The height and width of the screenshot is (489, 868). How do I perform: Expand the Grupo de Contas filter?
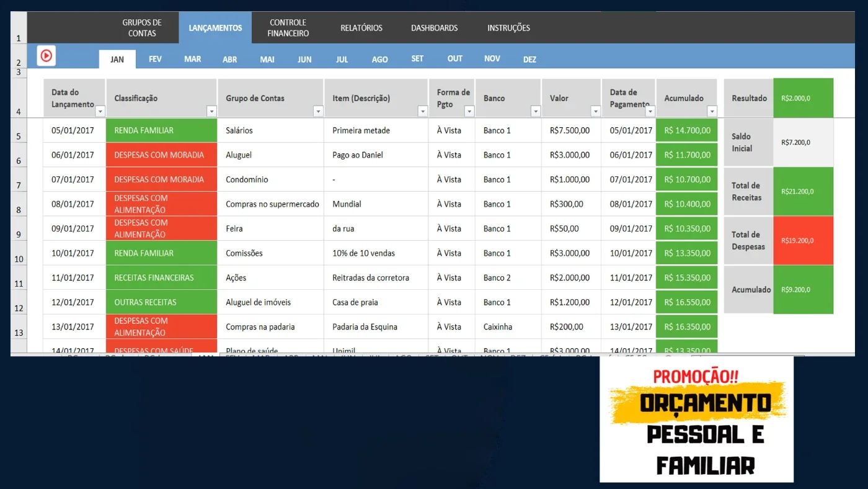318,112
